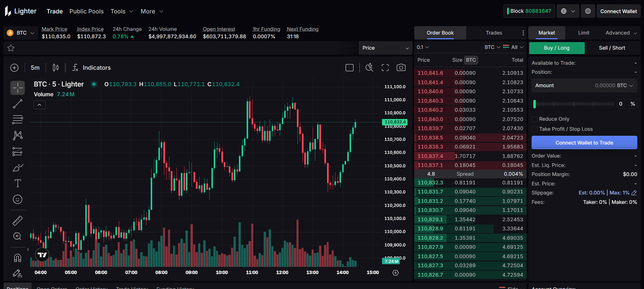Select the chart layout square icon
Screen dimensions: 644x289
[350, 68]
